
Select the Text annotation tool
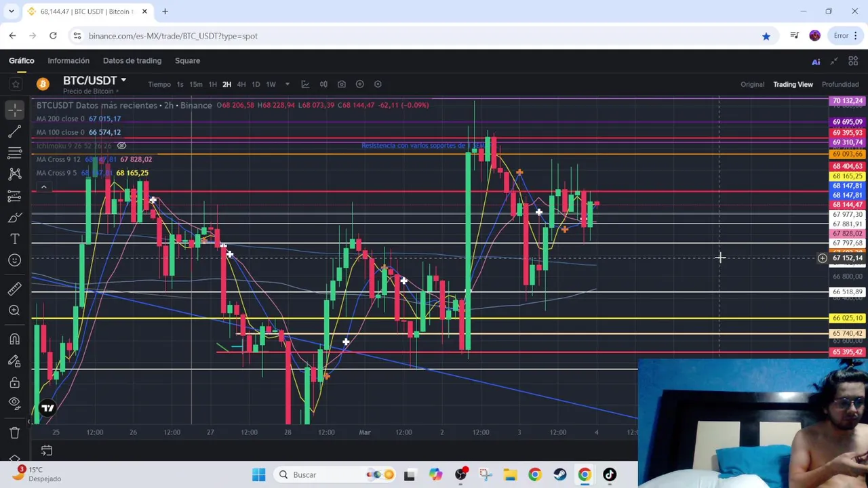(15, 239)
